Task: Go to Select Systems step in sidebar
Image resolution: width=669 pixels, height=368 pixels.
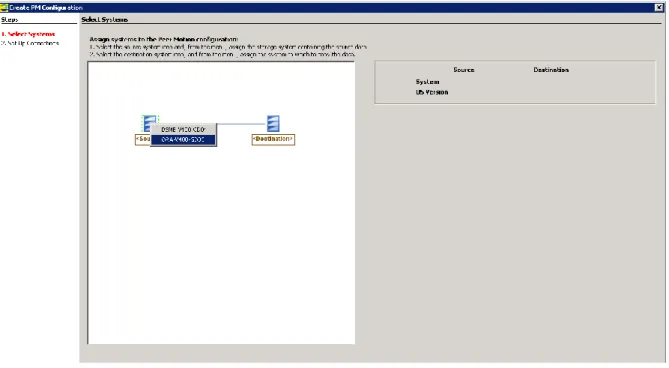Action: click(x=28, y=34)
